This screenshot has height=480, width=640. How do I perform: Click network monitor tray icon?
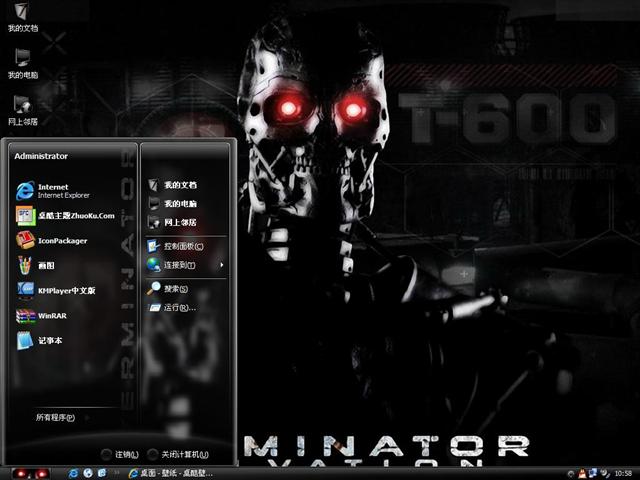click(x=593, y=473)
